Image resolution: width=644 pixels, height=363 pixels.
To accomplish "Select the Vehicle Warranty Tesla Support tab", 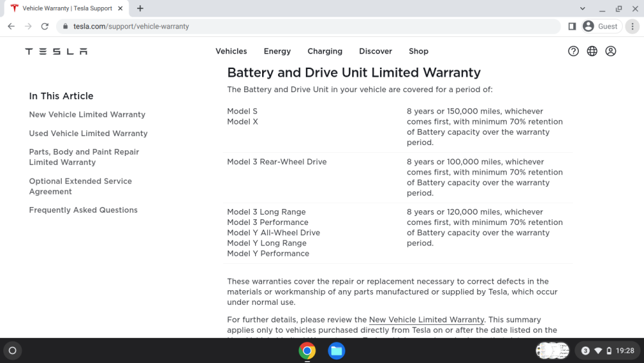I will point(66,8).
